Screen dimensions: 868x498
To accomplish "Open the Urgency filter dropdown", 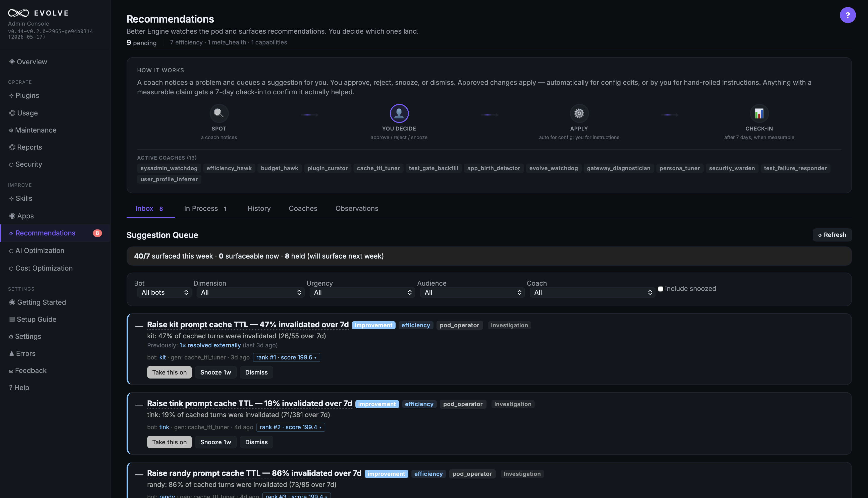I will pos(362,292).
